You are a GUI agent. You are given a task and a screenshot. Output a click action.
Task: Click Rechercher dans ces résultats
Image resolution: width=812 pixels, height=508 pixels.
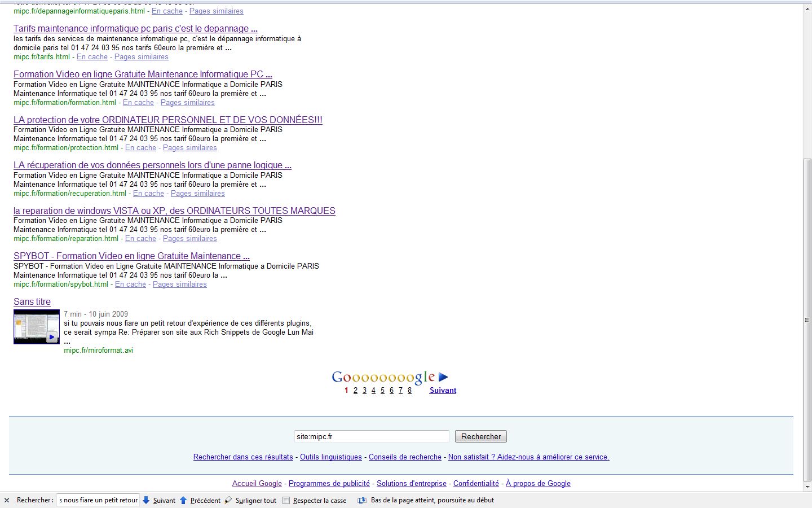pyautogui.click(x=243, y=457)
